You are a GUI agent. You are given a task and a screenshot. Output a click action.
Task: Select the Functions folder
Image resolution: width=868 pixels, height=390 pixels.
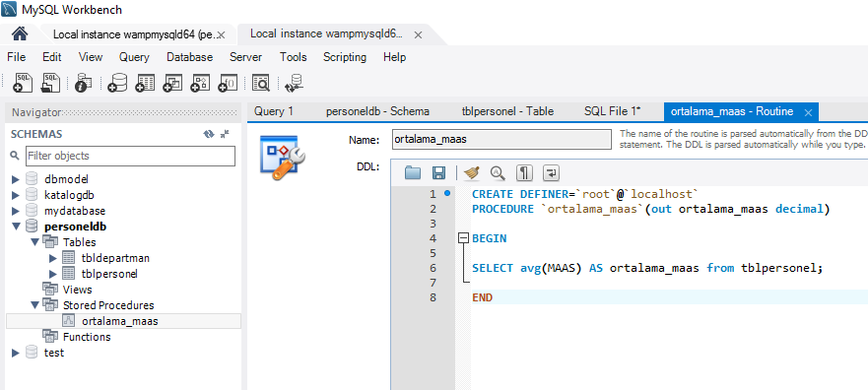pos(87,337)
